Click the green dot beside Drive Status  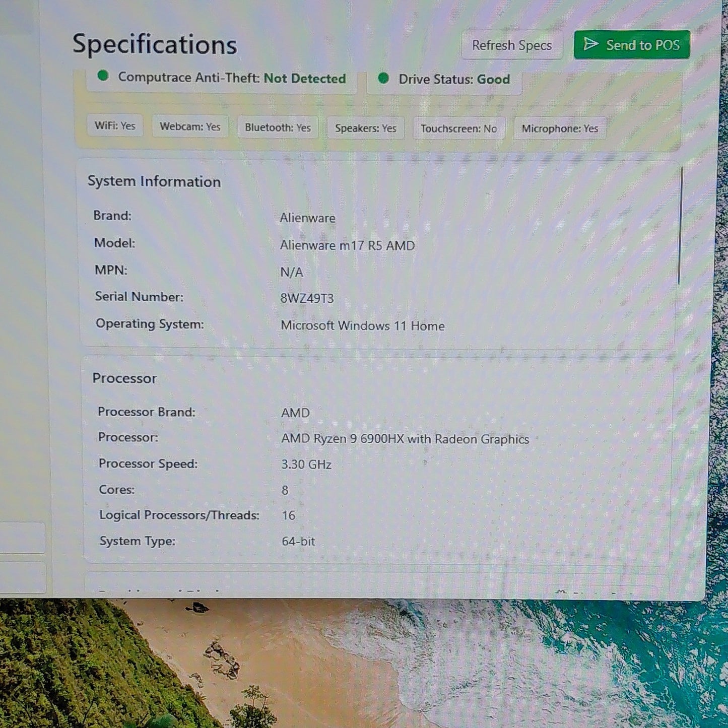[x=383, y=78]
